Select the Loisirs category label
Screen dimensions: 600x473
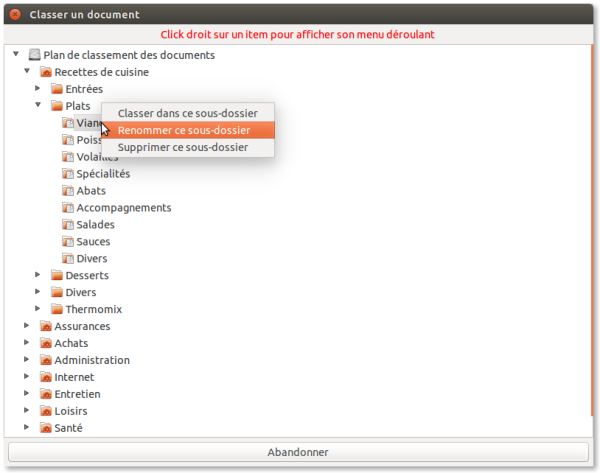point(71,411)
